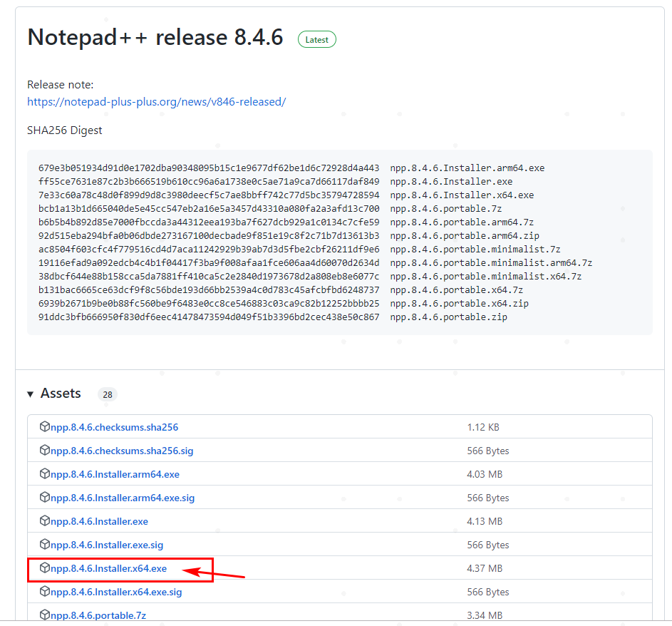Download npp.8.4.6.portable.7z
The height and width of the screenshot is (626, 672).
pyautogui.click(x=98, y=616)
